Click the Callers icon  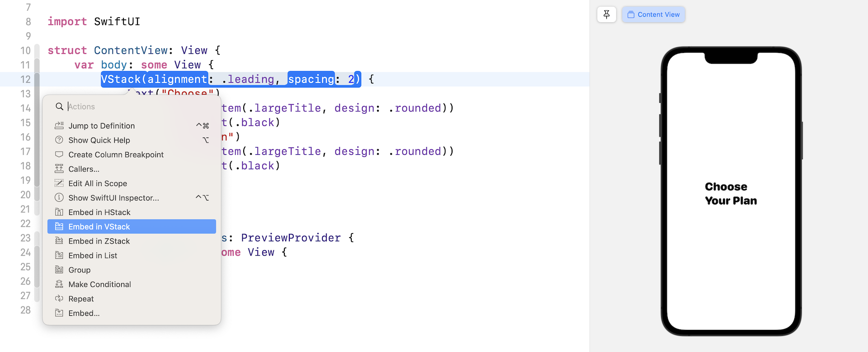point(59,169)
